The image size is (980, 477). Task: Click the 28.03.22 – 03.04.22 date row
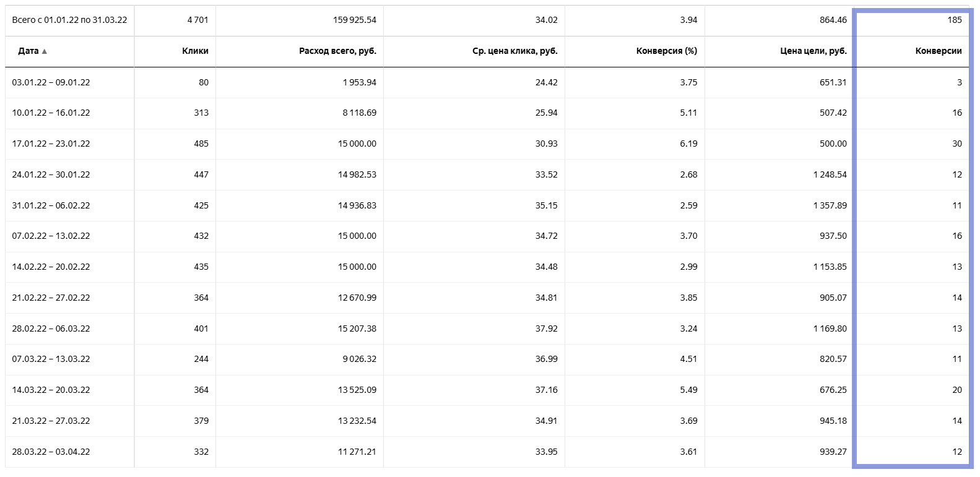click(x=51, y=452)
